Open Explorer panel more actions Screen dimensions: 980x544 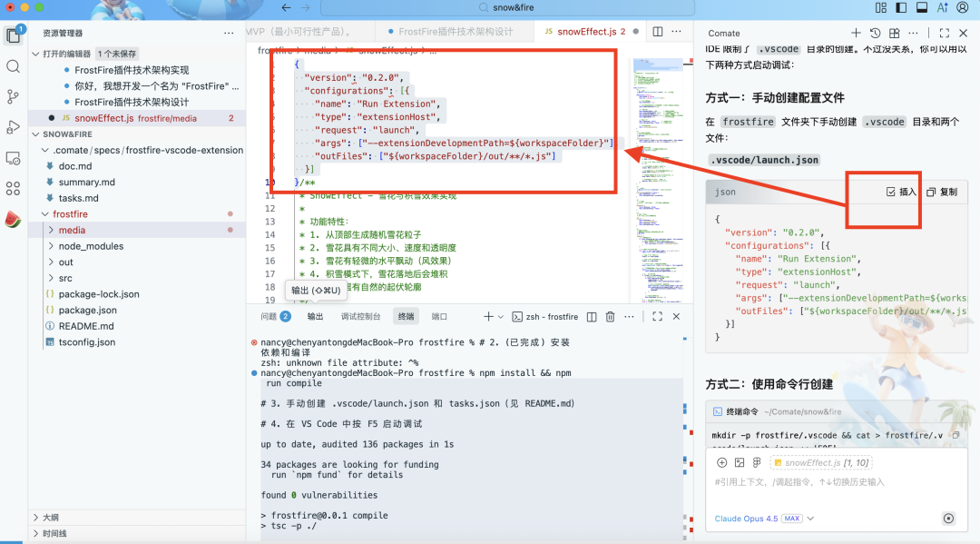[x=229, y=33]
